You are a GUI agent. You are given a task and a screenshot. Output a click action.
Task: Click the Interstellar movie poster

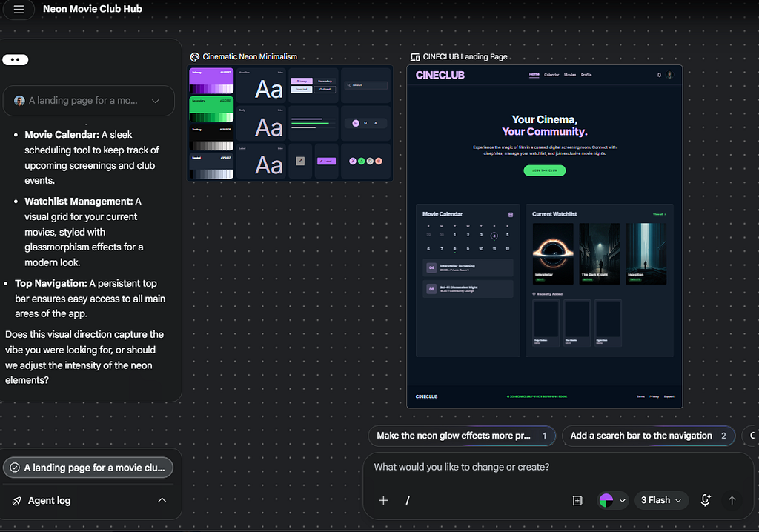[x=553, y=253]
